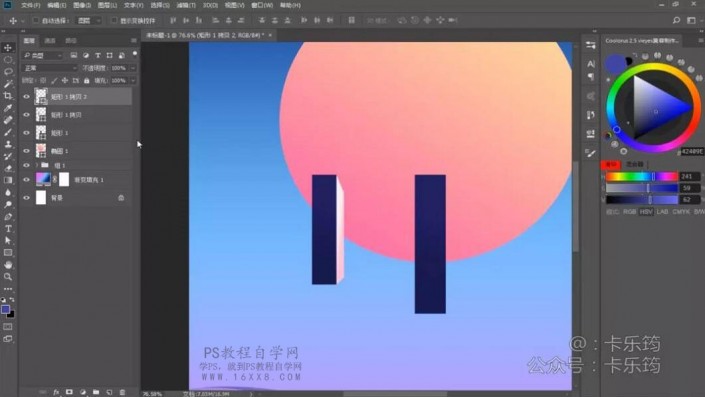Select the Horizontal Type tool
This screenshot has width=705, height=397.
pos(8,228)
